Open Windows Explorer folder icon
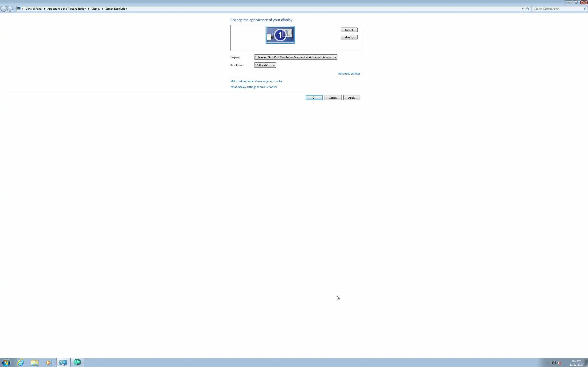 pyautogui.click(x=35, y=362)
